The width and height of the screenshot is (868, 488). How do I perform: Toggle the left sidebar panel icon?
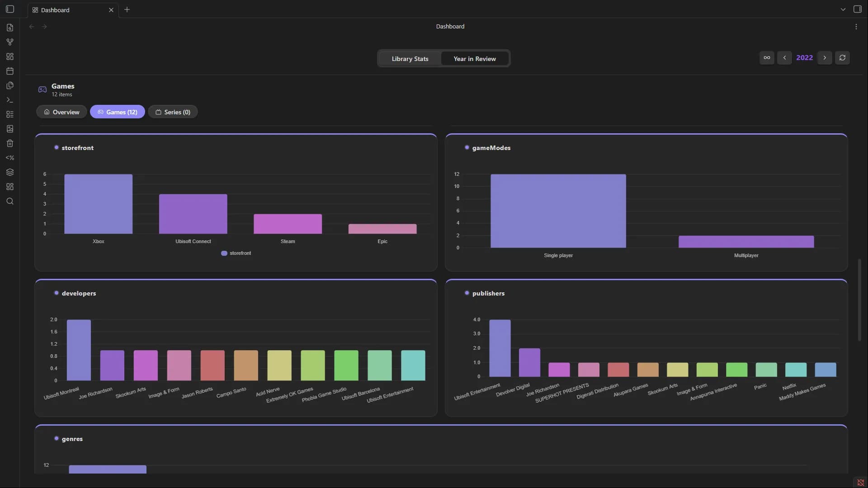pyautogui.click(x=10, y=9)
